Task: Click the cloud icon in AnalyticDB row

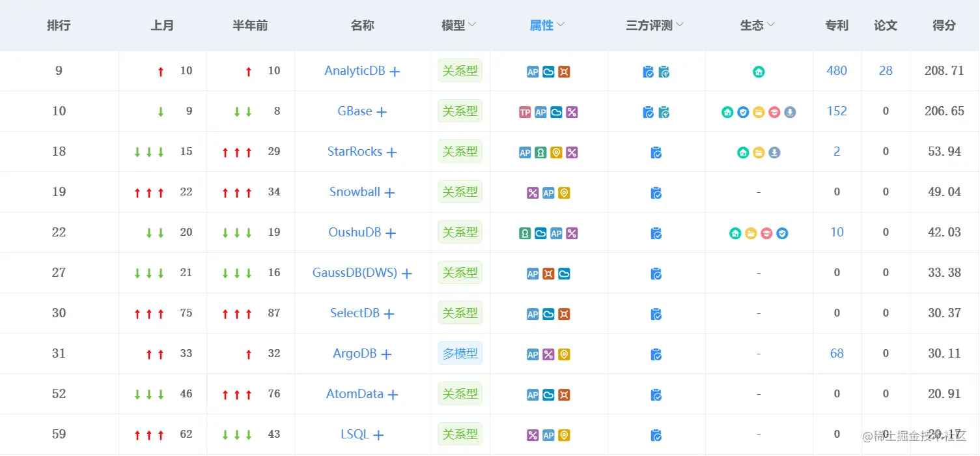Action: pos(548,72)
